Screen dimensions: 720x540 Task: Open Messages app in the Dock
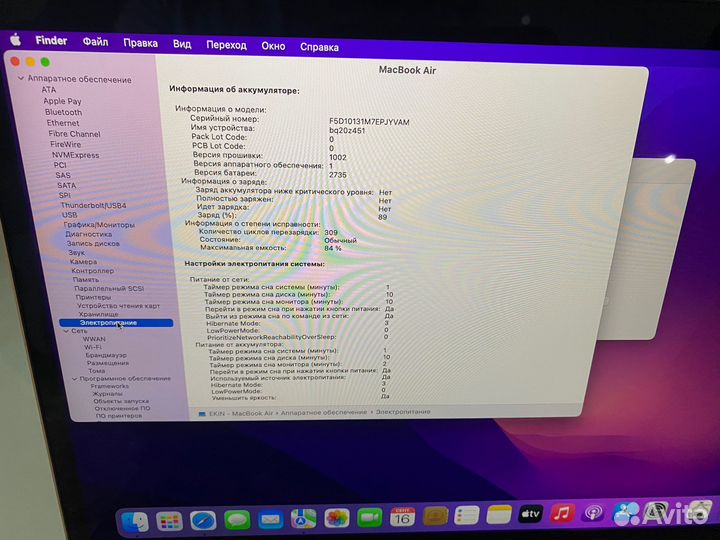(x=237, y=520)
